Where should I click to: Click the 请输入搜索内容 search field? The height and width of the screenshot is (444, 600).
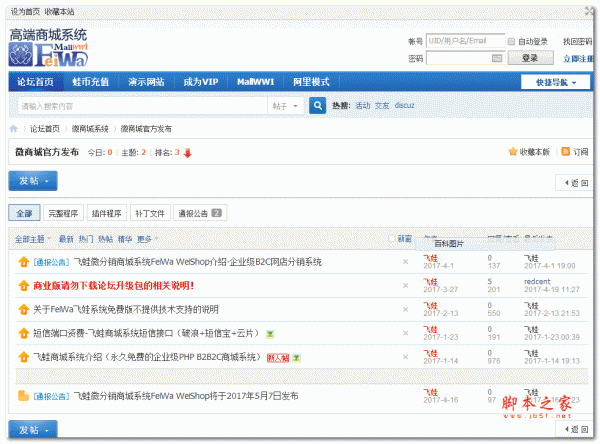(142, 106)
